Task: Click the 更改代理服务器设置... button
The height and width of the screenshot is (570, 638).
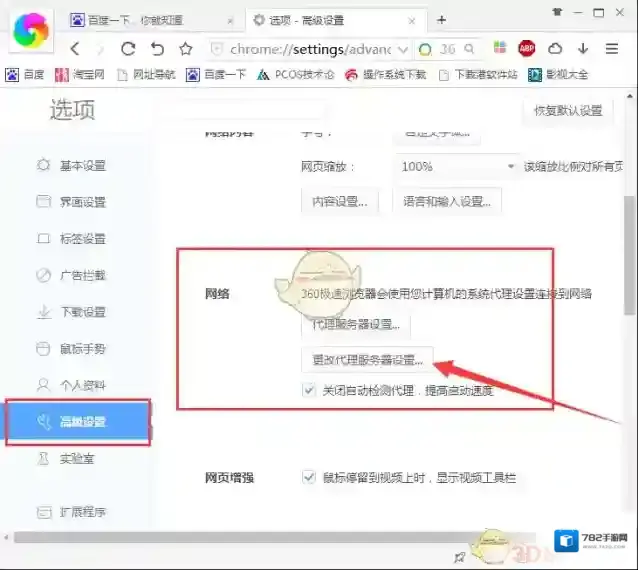Action: pyautogui.click(x=367, y=360)
